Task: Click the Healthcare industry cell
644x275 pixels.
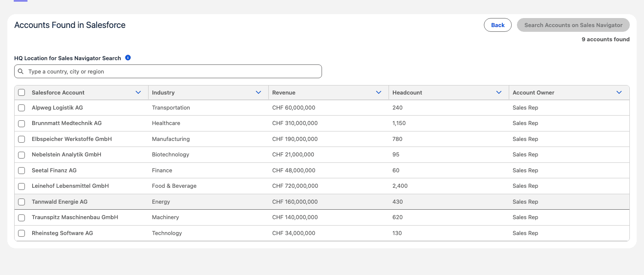Action: click(x=166, y=123)
